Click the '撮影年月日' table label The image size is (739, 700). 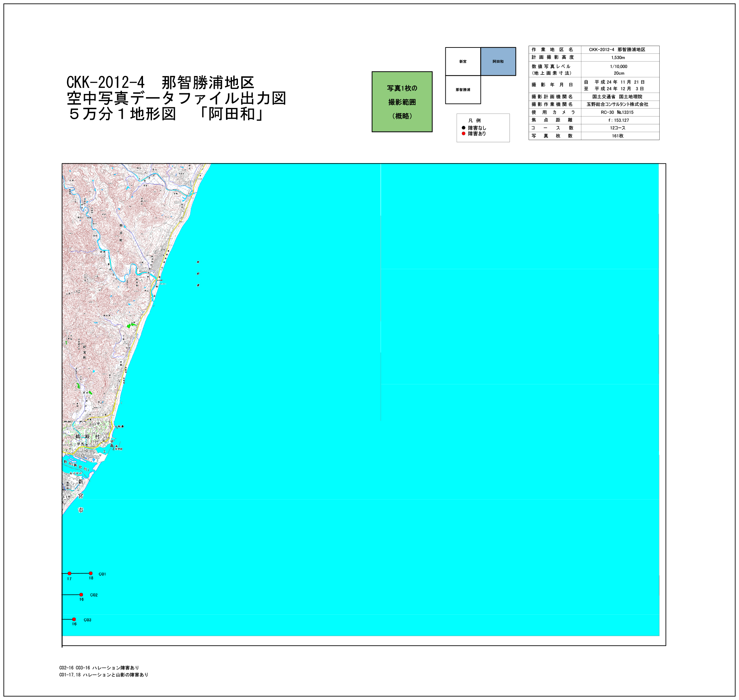(x=553, y=85)
